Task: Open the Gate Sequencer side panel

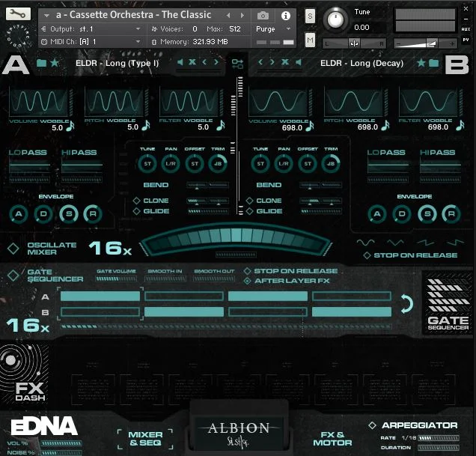Action: point(448,303)
